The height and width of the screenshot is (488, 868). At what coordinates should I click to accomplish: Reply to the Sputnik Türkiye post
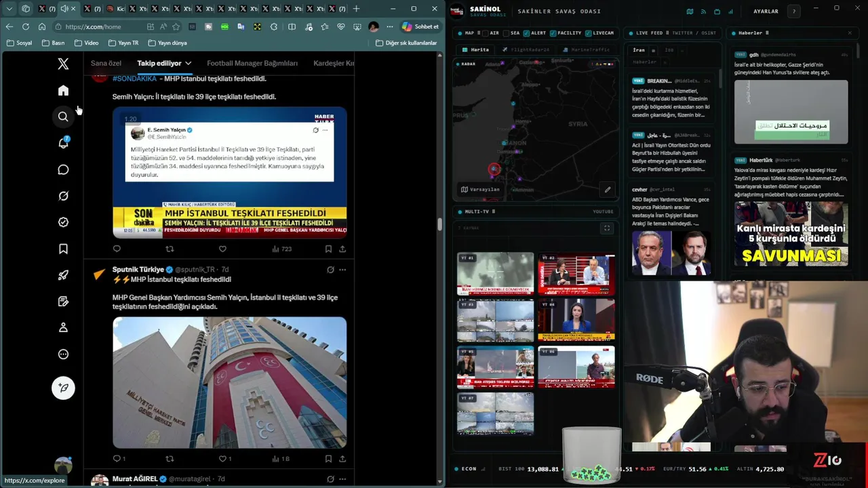117,459
